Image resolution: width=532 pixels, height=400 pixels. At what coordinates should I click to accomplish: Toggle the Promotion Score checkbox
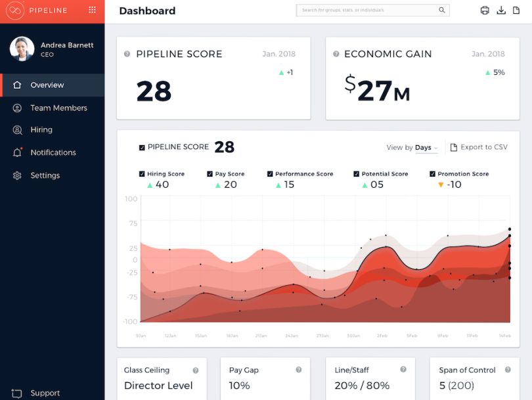(x=432, y=174)
